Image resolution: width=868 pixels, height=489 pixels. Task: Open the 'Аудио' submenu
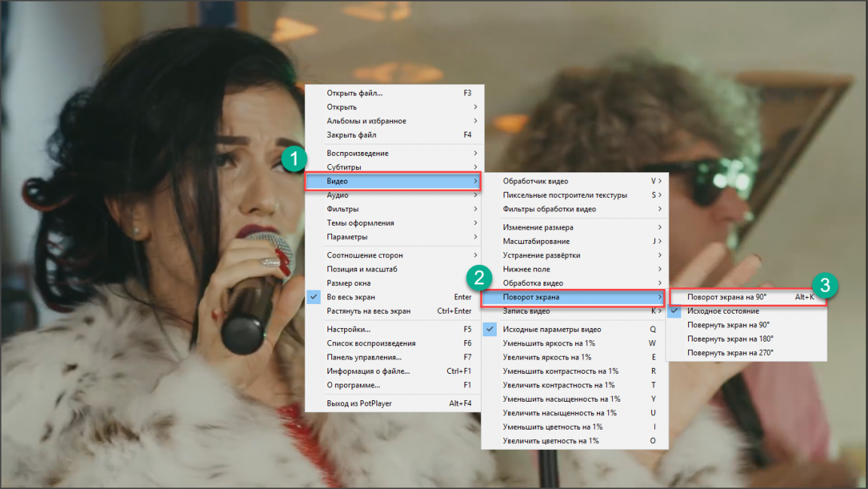(394, 196)
